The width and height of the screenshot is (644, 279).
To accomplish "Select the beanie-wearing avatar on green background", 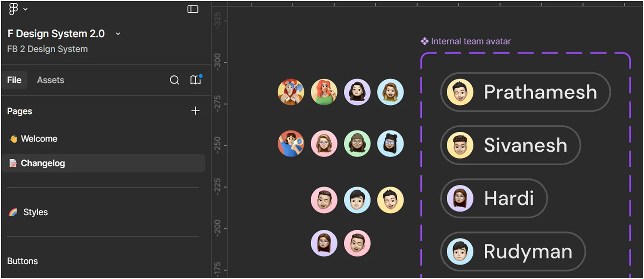I will pyautogui.click(x=357, y=144).
